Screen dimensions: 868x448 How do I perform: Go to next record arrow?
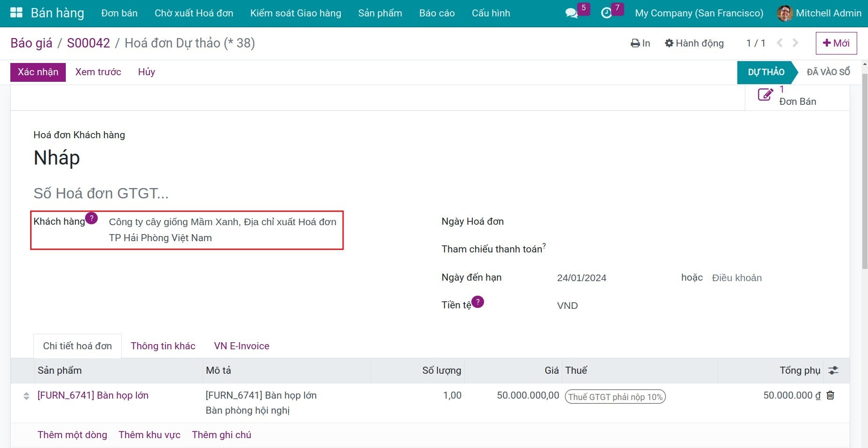tap(795, 43)
